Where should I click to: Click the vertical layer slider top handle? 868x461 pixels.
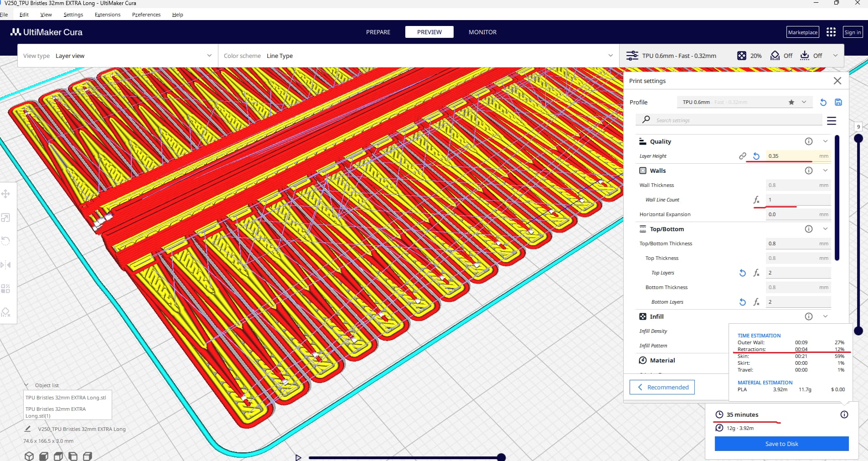tap(858, 138)
